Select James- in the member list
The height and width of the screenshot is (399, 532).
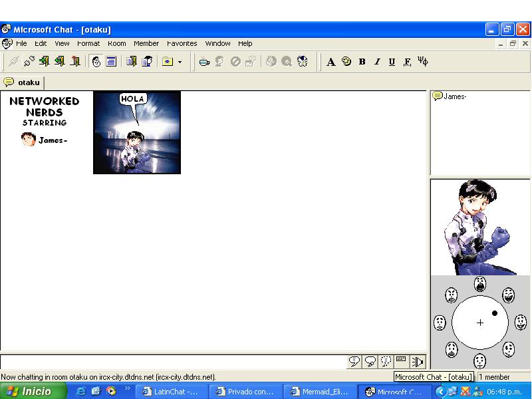click(450, 96)
